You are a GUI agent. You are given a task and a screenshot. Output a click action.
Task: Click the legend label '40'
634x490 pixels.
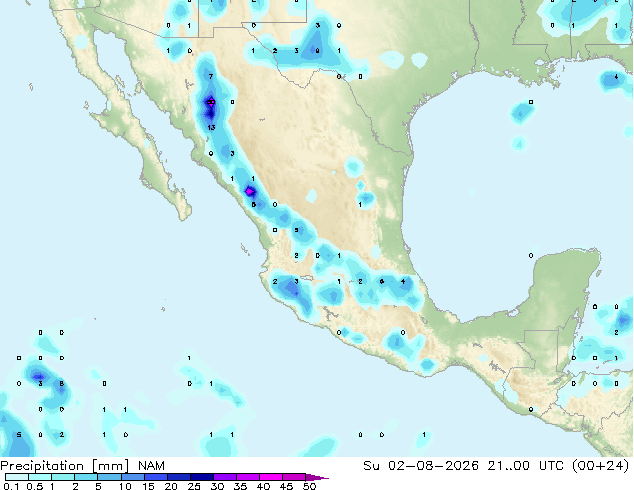point(264,486)
